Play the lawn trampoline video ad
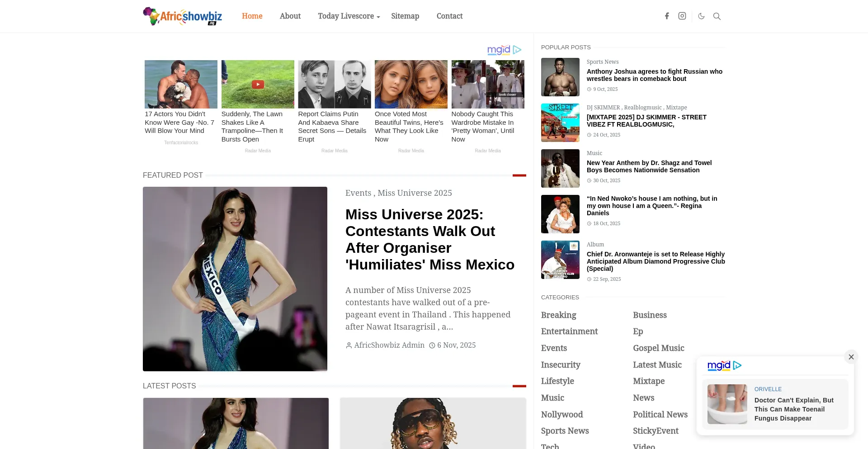Screen dimensions: 868x449 point(258,85)
